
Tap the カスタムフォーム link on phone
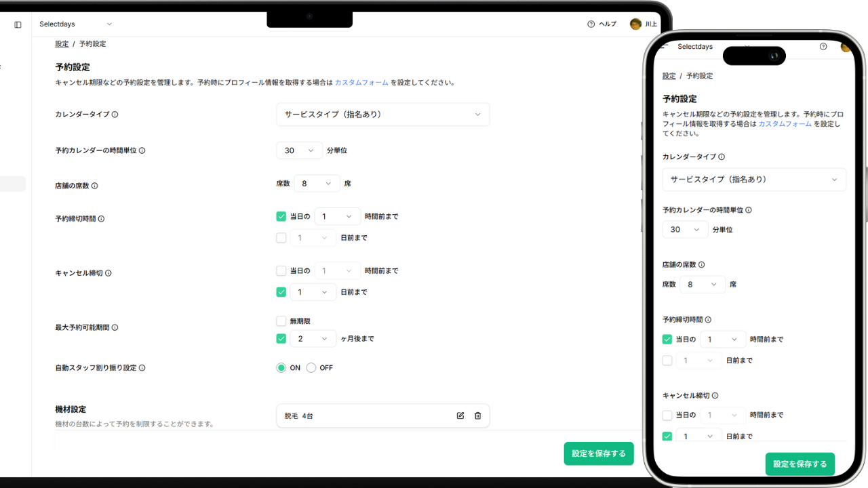[785, 124]
